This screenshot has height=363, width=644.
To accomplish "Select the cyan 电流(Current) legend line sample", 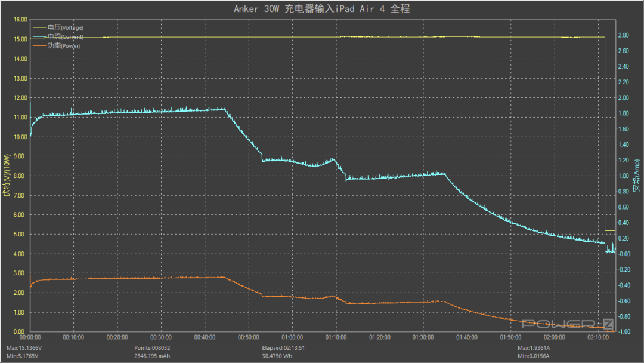I will click(x=39, y=36).
